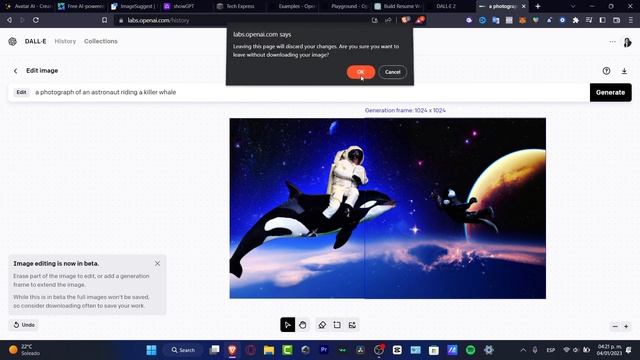Open the weather widget showing 22°C
640x360 pixels.
point(25,350)
